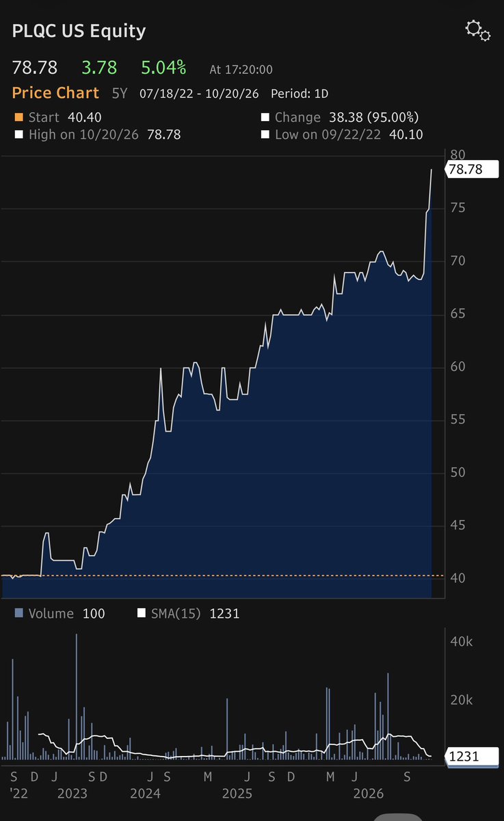Tap the orange Start legend marker
Image resolution: width=504 pixels, height=821 pixels.
(18, 118)
